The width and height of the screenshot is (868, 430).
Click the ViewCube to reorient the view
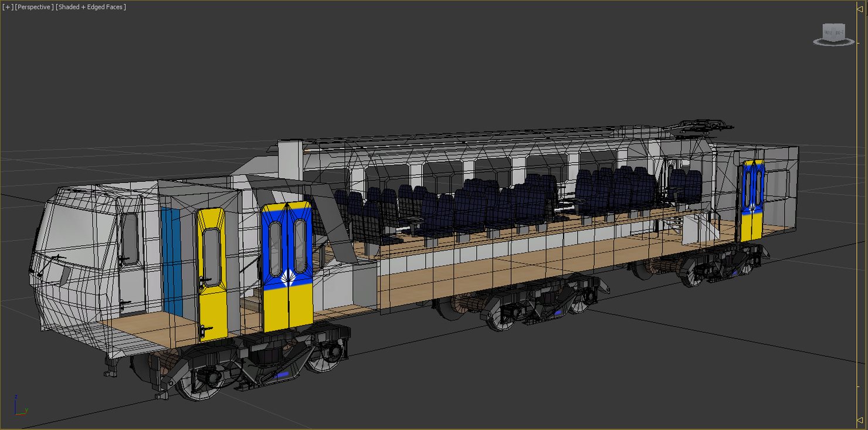tap(833, 32)
